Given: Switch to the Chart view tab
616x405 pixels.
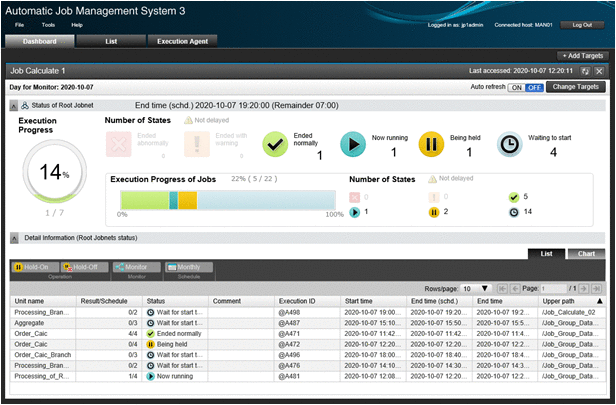Looking at the screenshot, I should [x=585, y=255].
